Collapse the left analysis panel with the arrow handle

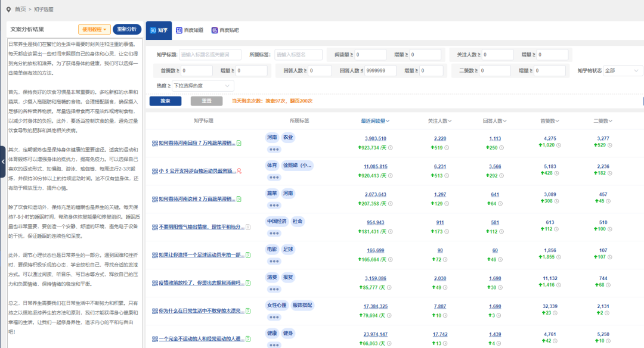[x=3, y=161]
